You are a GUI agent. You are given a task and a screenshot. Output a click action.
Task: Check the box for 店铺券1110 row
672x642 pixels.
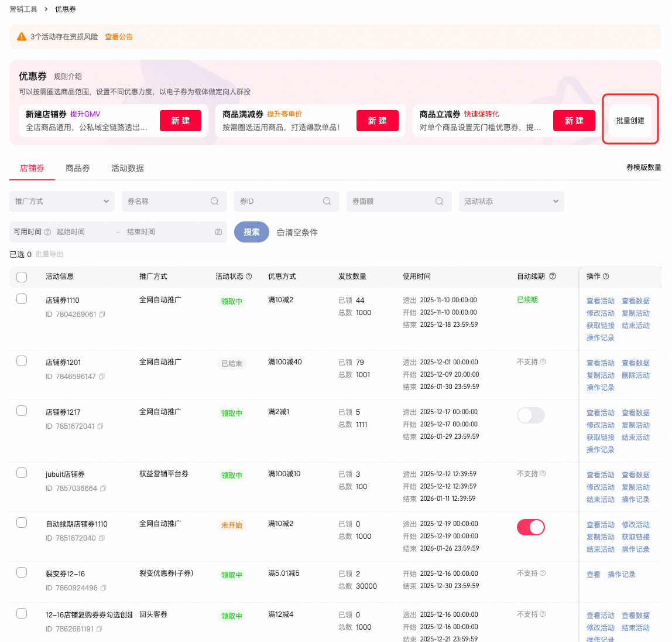pos(22,299)
